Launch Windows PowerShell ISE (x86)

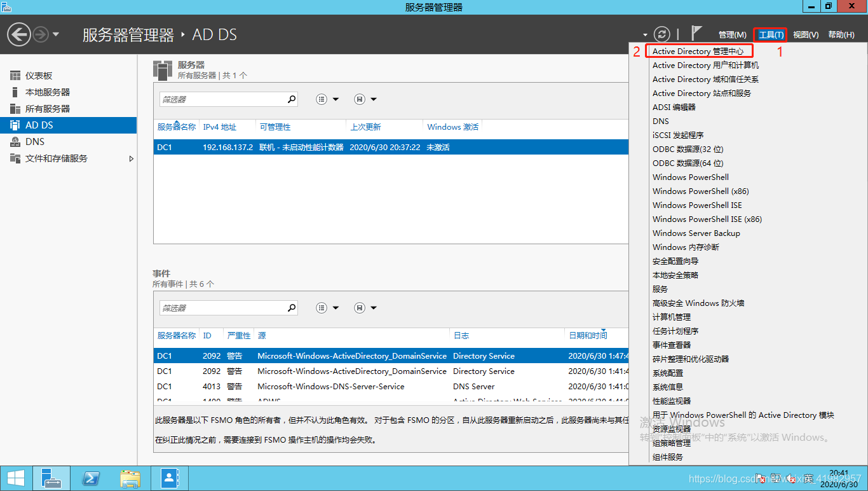[x=707, y=219]
